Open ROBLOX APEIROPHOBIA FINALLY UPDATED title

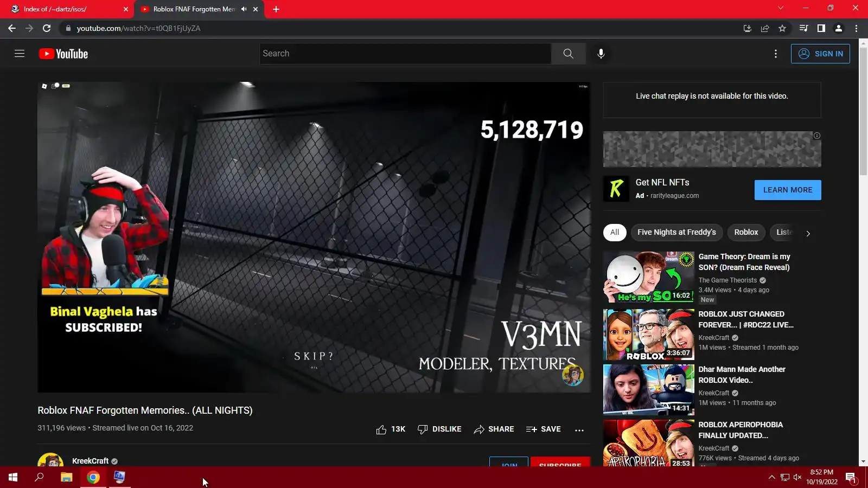pos(741,430)
